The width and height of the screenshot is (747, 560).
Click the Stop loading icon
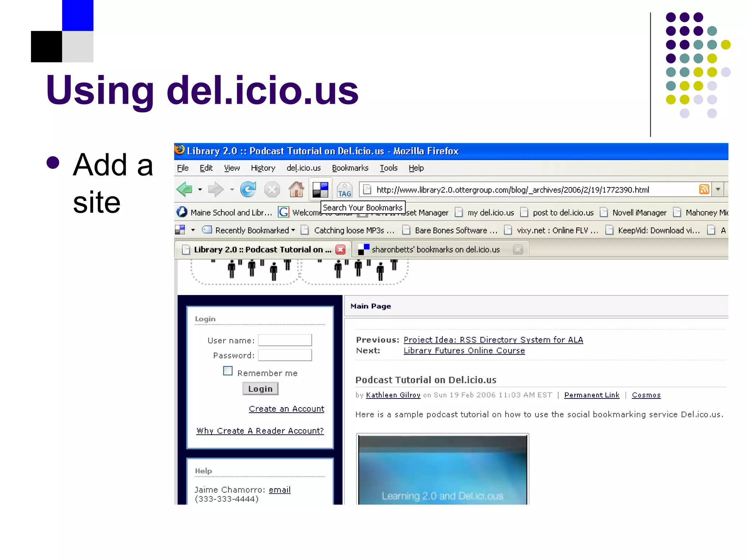click(272, 190)
